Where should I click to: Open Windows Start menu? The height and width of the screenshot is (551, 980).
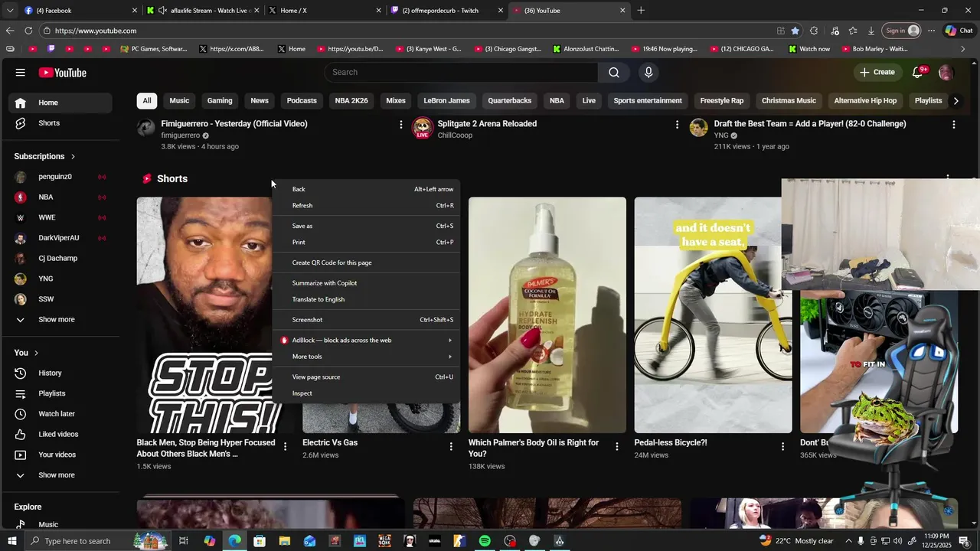click(x=11, y=541)
